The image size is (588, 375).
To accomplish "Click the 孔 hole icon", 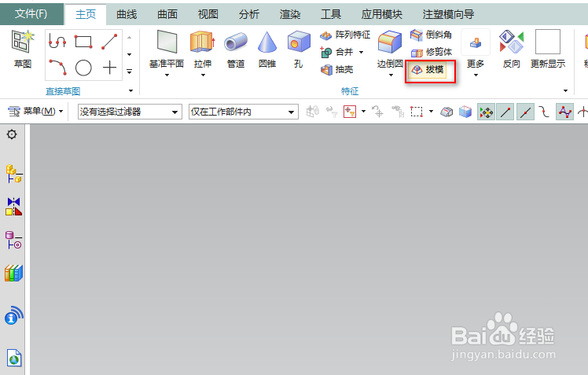I will coord(299,42).
